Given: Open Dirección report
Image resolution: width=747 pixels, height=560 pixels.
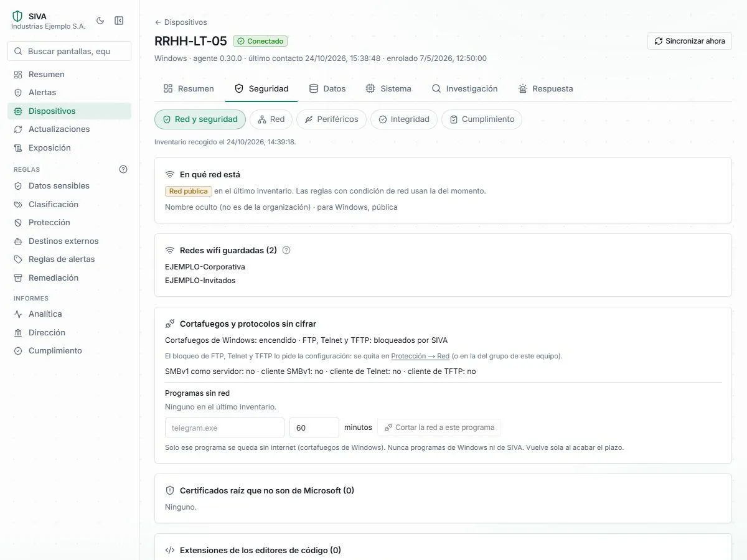Looking at the screenshot, I should tap(69, 332).
